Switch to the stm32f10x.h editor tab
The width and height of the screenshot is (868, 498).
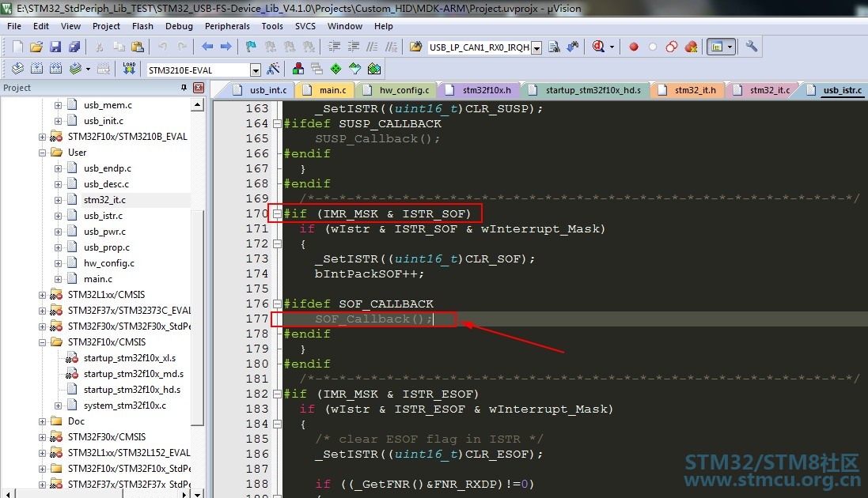pos(479,90)
